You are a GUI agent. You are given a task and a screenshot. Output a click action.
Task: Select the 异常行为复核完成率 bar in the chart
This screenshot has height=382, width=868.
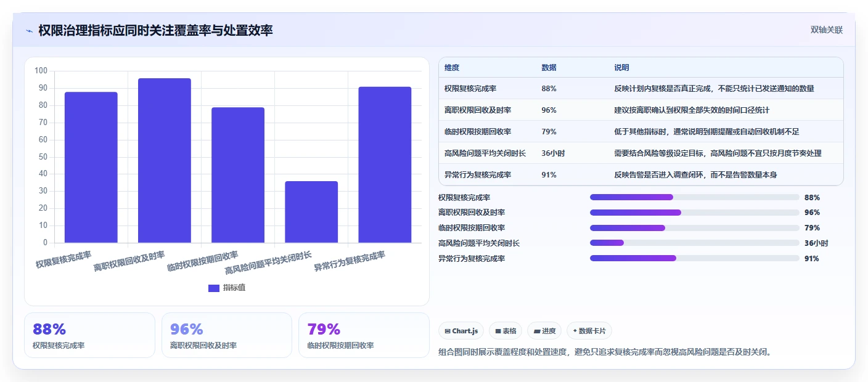(x=385, y=165)
